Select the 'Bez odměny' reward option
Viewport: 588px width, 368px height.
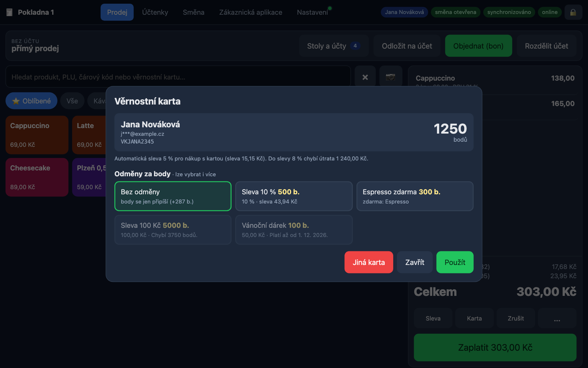[173, 196]
